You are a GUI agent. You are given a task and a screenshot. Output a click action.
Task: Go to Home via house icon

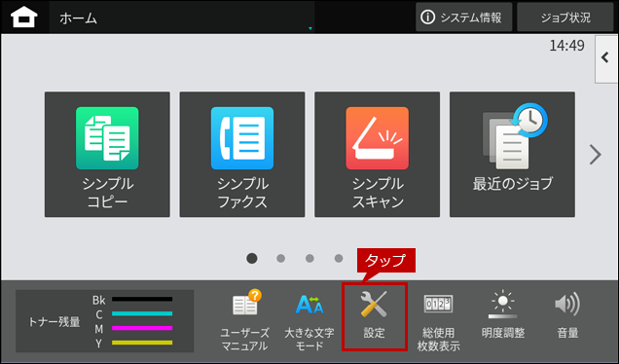[24, 18]
